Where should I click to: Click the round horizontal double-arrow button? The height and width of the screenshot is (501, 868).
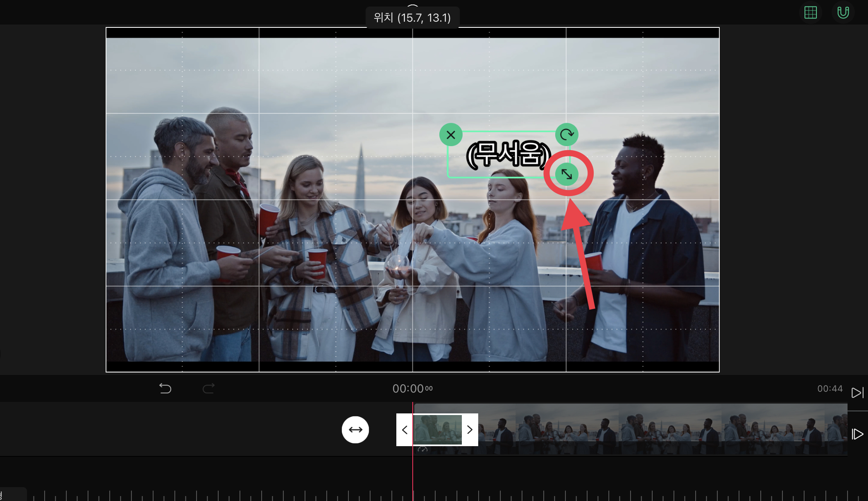pos(355,430)
